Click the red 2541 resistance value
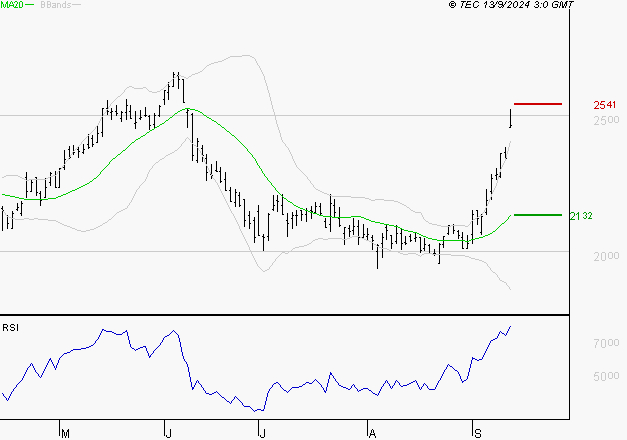The height and width of the screenshot is (440, 627). (605, 105)
